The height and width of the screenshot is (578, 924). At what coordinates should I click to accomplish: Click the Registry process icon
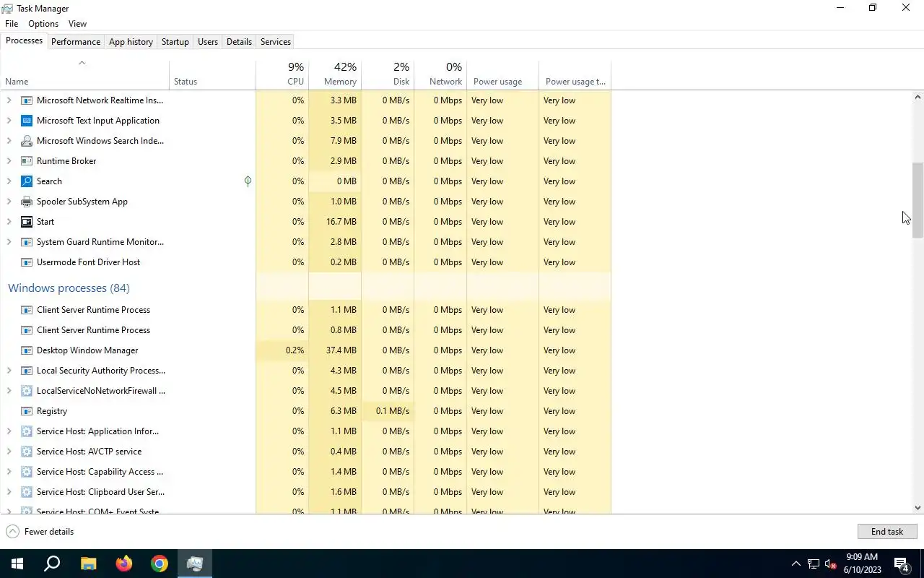[x=27, y=411]
